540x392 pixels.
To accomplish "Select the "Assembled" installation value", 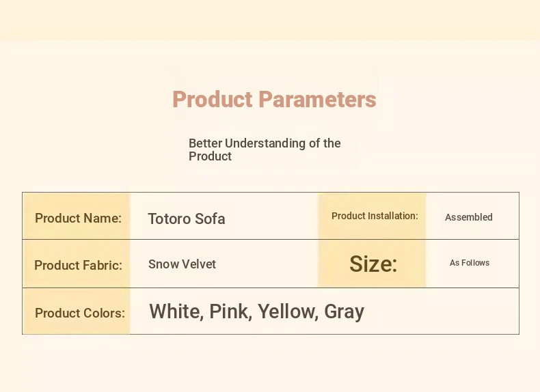I will (x=469, y=217).
